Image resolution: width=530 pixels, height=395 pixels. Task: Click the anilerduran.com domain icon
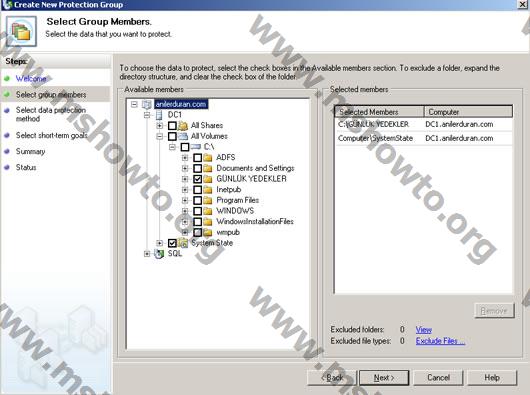coord(147,104)
